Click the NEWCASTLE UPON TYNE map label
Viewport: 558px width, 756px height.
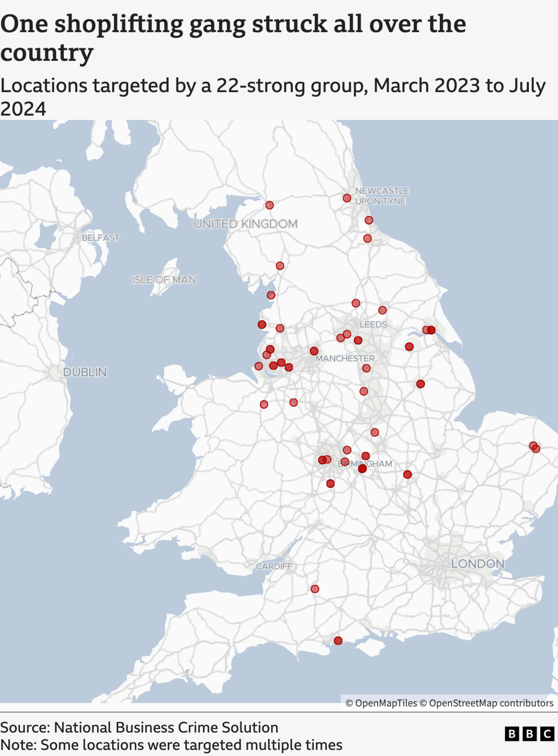click(x=382, y=196)
